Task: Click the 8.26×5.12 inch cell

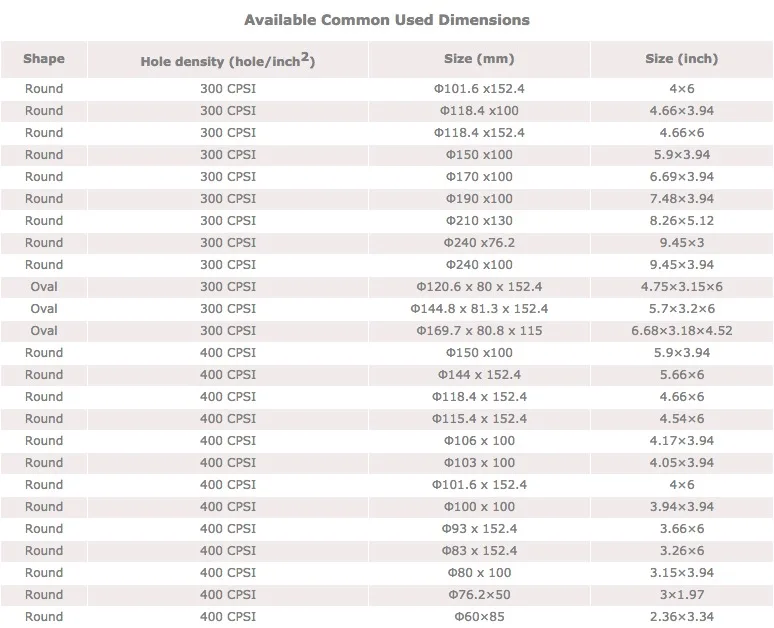Action: click(x=681, y=221)
